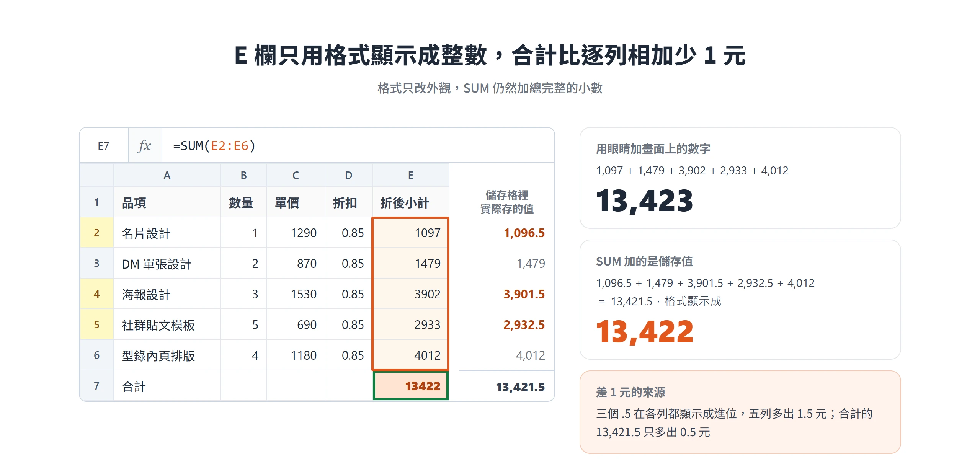This screenshot has width=980, height=463.
Task: Click the 折後小計 header cell
Action: [x=410, y=202]
